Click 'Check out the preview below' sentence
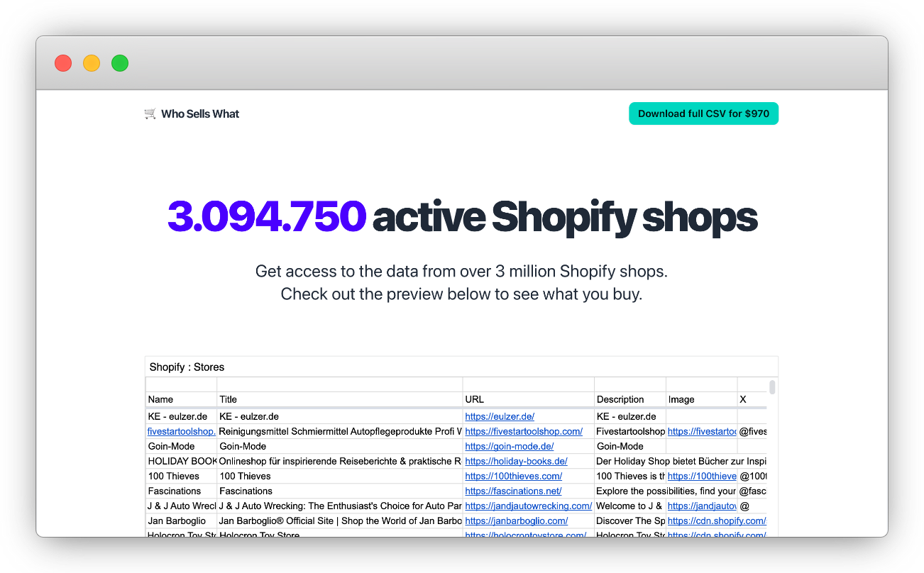This screenshot has height=573, width=924. [461, 294]
